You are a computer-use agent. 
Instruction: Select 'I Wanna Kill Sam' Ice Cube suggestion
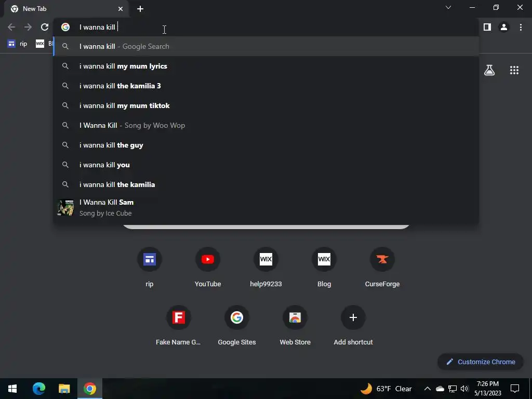(x=266, y=208)
